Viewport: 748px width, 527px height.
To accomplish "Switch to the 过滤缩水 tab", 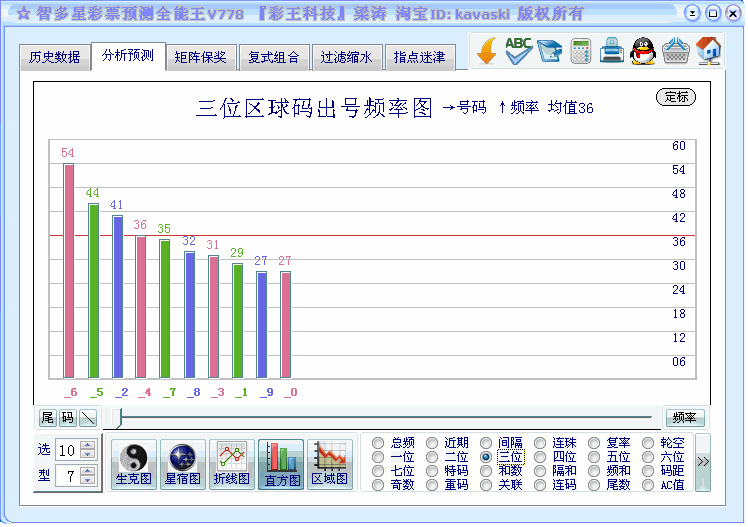I will pos(347,57).
